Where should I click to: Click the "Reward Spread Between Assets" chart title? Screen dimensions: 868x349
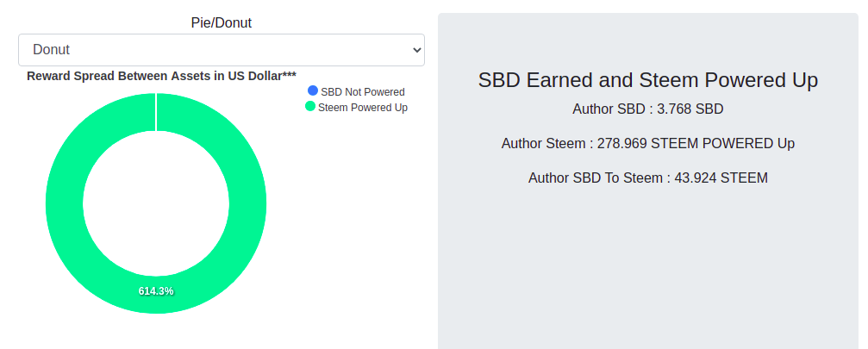(161, 76)
